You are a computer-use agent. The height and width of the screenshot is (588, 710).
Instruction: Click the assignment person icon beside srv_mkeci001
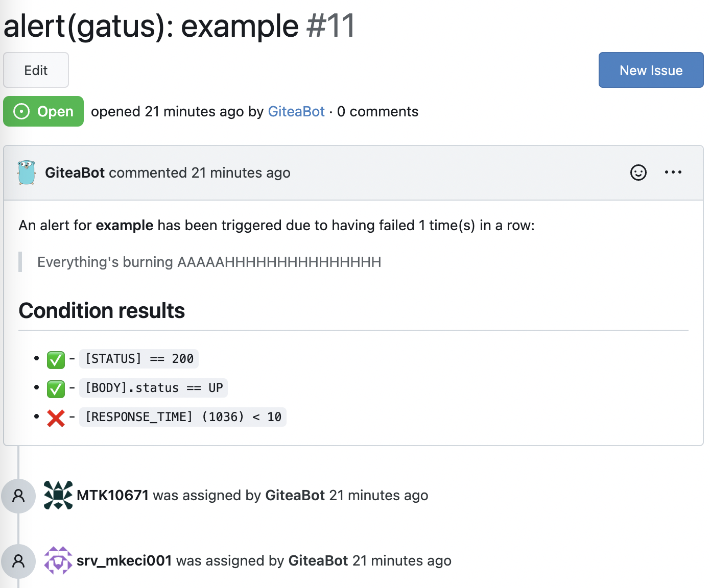pos(18,560)
